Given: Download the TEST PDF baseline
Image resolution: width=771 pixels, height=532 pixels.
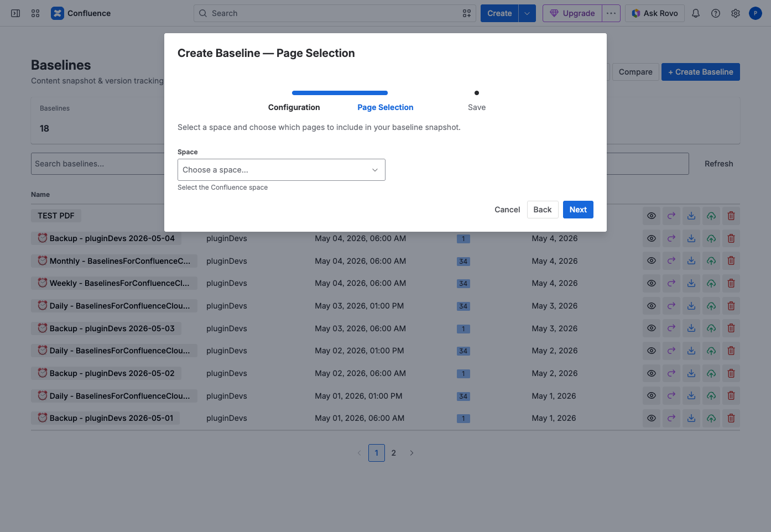Looking at the screenshot, I should click(691, 216).
